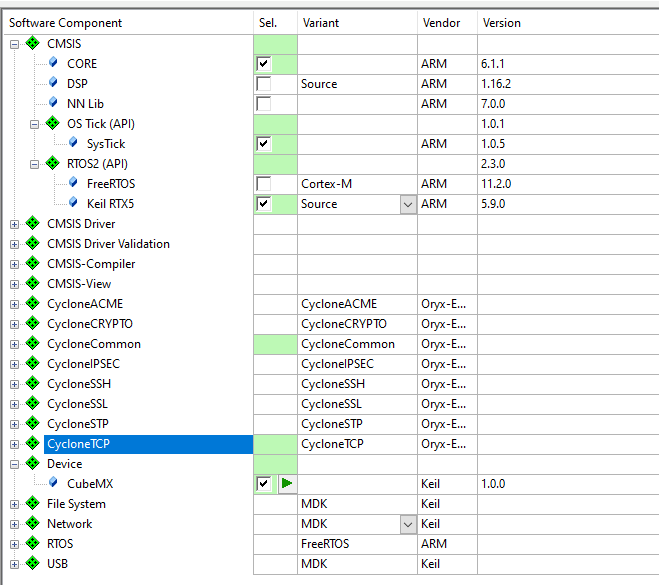Click the blue gem icon beside FreeRTOS
659x585 pixels.
[x=74, y=184]
